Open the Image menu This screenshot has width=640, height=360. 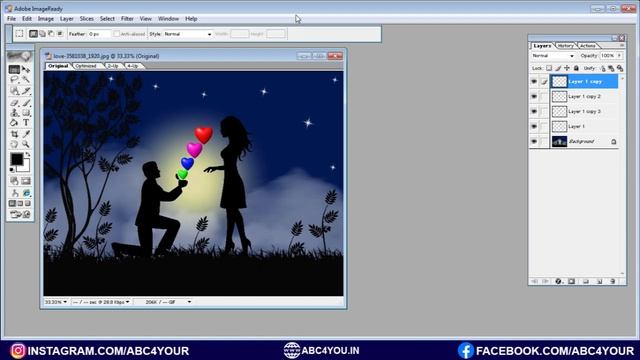point(46,19)
